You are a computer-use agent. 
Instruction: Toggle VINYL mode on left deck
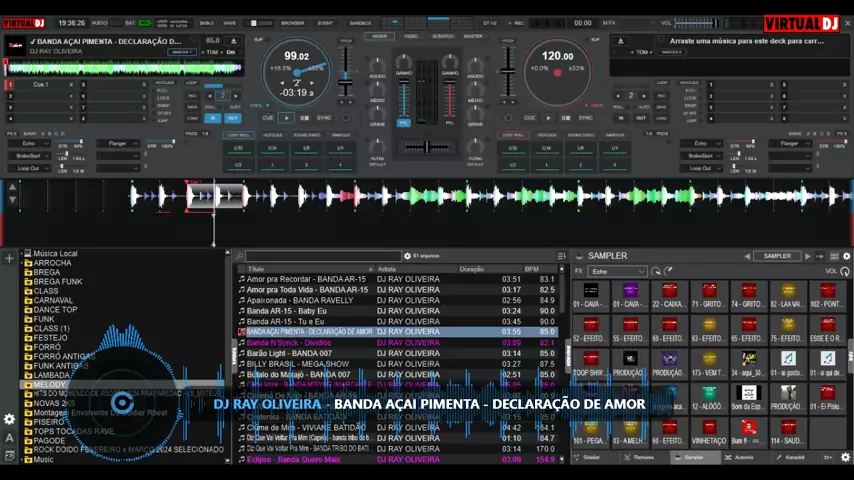258,106
